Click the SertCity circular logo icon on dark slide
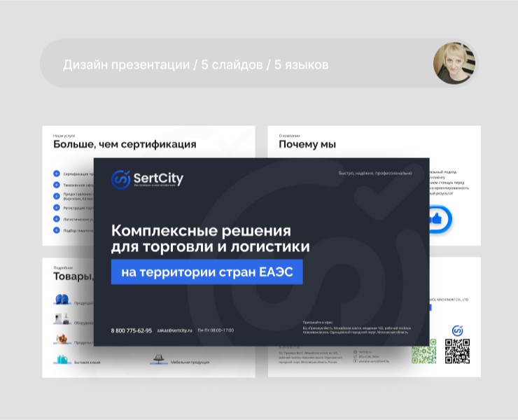This screenshot has height=420, width=518. click(120, 179)
